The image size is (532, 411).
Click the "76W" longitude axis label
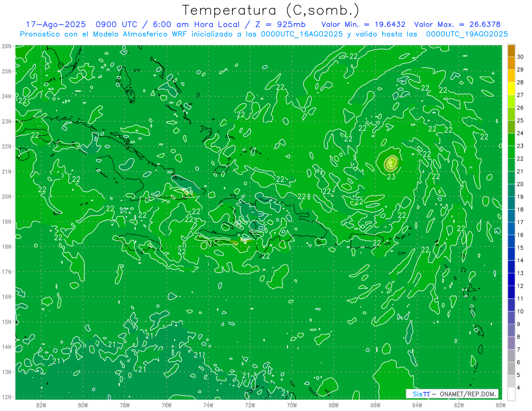point(167,405)
